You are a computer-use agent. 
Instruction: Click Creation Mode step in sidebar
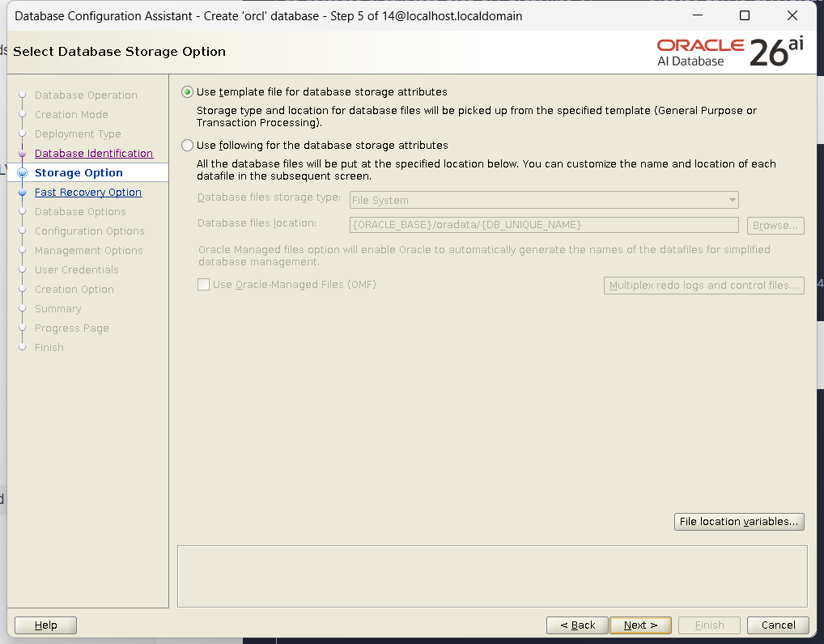pos(71,115)
